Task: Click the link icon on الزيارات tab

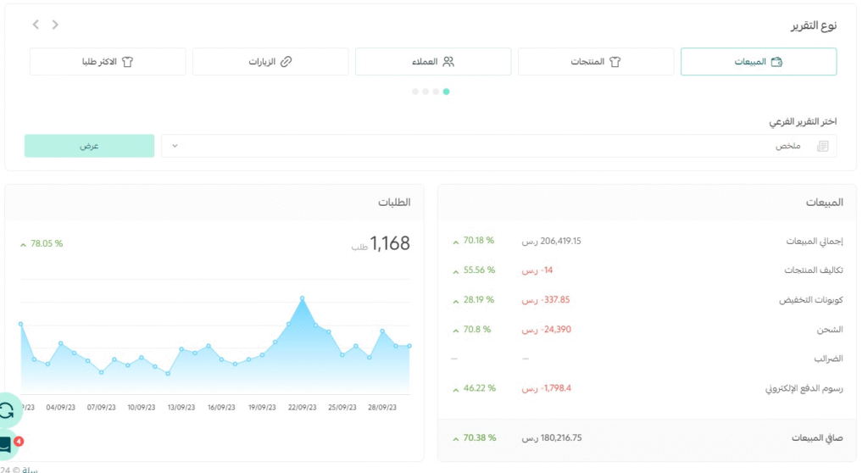Action: click(286, 62)
